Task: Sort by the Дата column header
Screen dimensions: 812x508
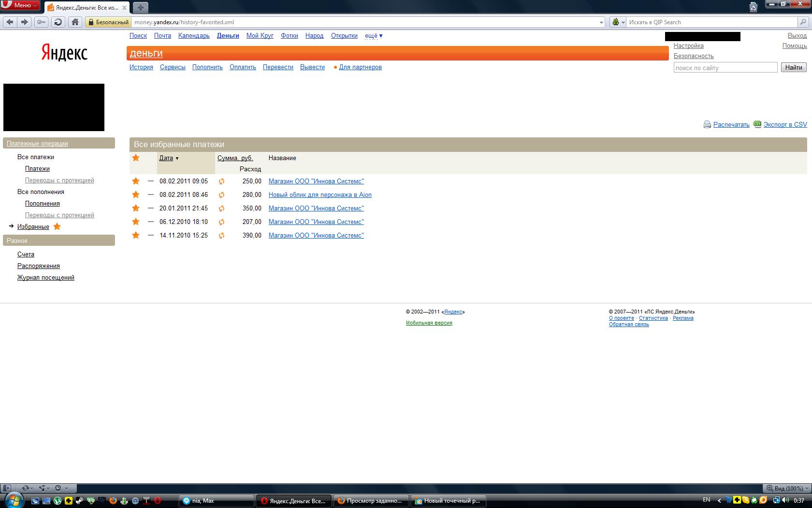Action: [x=166, y=158]
